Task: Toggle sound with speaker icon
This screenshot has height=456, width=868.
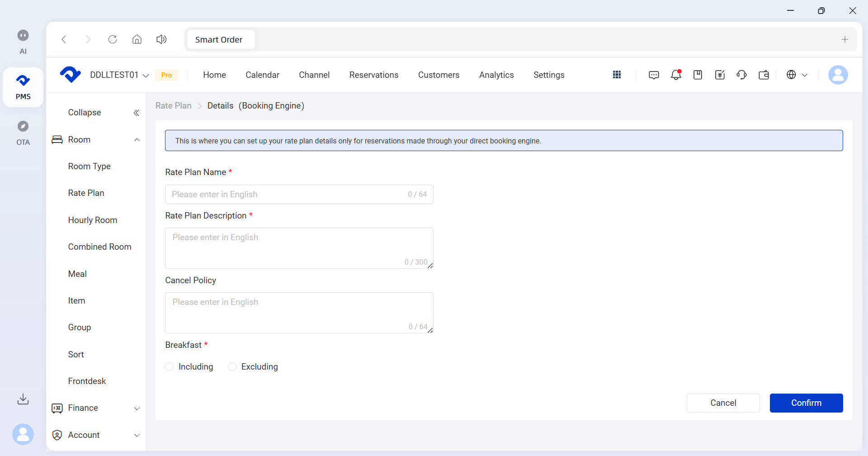Action: [x=161, y=39]
